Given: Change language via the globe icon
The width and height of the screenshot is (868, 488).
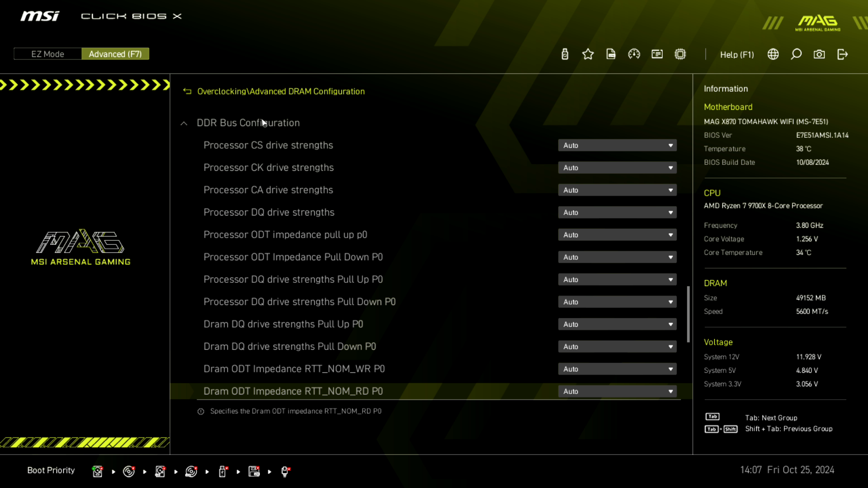Looking at the screenshot, I should click(x=773, y=54).
